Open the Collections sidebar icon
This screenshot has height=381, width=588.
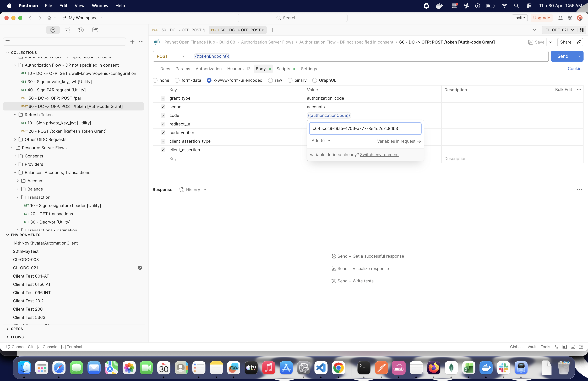tap(53, 30)
